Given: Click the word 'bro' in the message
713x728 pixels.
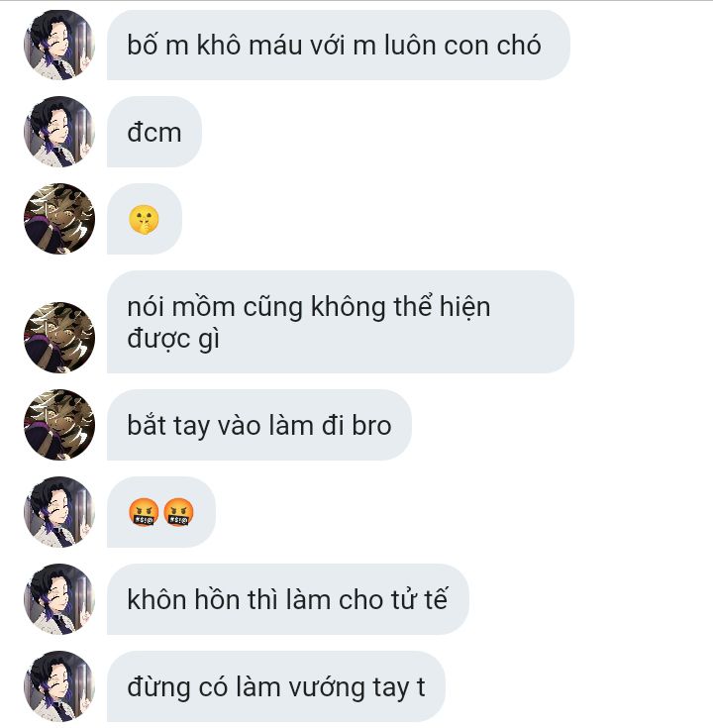Looking at the screenshot, I should 371,426.
